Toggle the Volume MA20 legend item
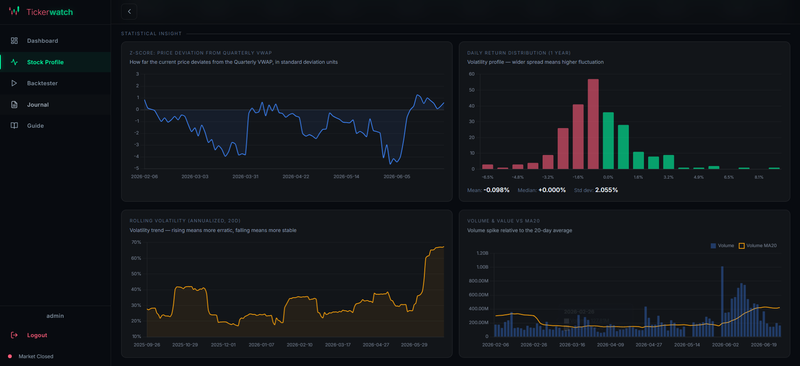 758,246
